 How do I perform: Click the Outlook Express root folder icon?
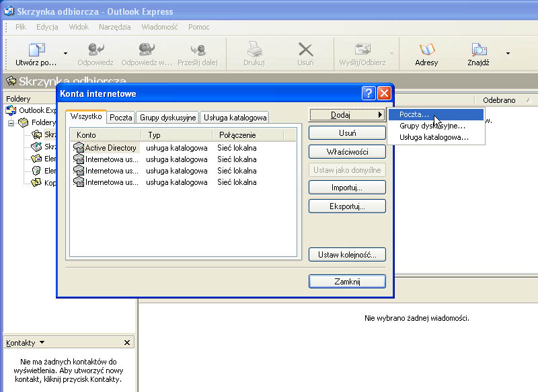coord(11,110)
